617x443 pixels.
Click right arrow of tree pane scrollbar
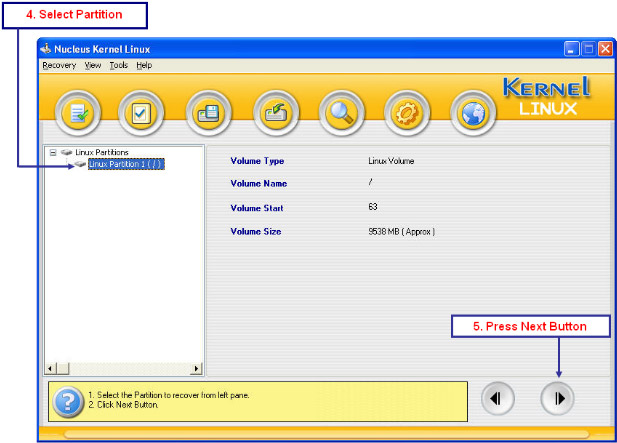[x=196, y=369]
